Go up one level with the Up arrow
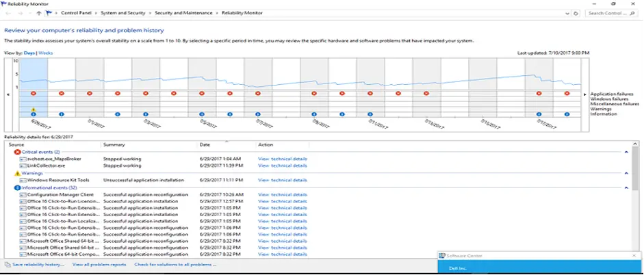Image resolution: width=644 pixels, height=275 pixels. [x=38, y=13]
